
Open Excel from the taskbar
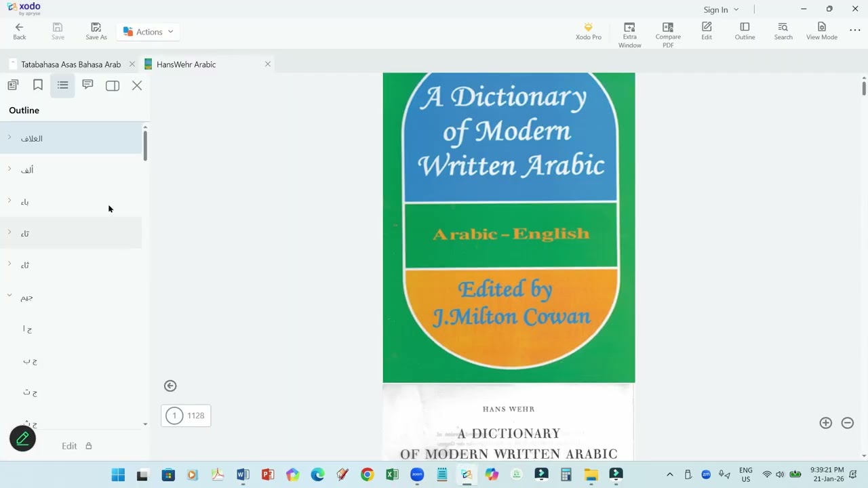click(392, 474)
